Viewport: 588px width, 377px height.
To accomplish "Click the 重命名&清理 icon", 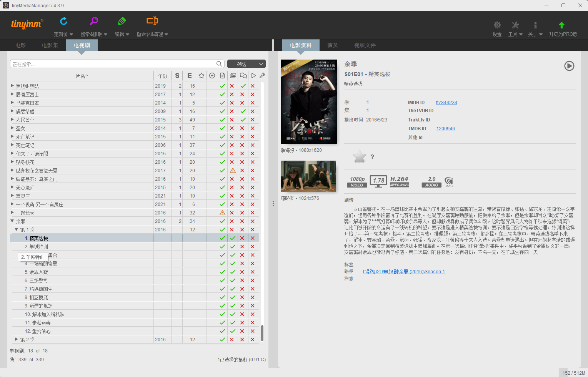I will pyautogui.click(x=152, y=21).
